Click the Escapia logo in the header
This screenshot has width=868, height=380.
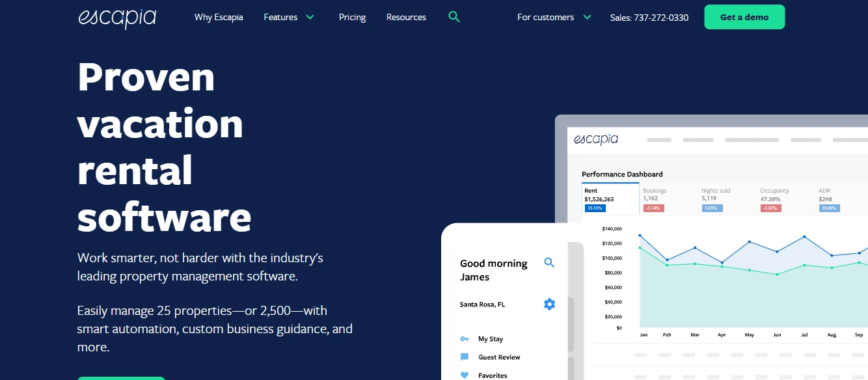pos(117,18)
